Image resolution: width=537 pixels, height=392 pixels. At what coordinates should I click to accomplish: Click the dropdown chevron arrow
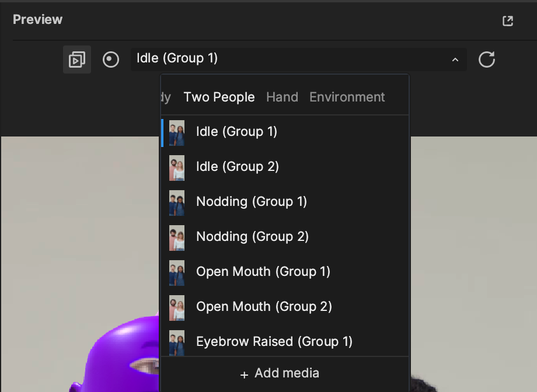[455, 60]
